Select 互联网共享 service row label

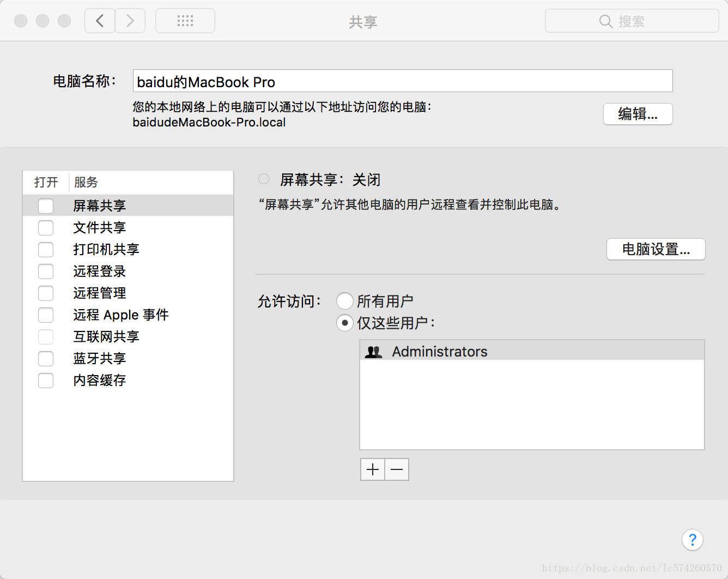click(106, 336)
